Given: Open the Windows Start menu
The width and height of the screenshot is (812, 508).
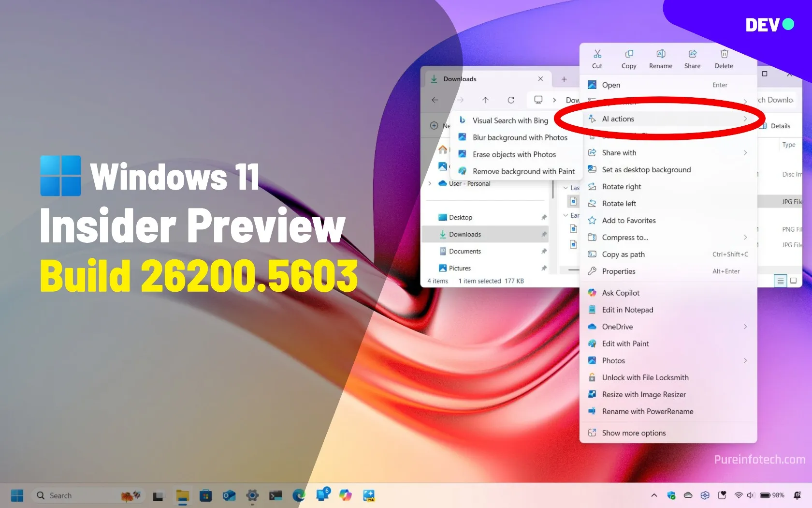Looking at the screenshot, I should click(x=17, y=495).
